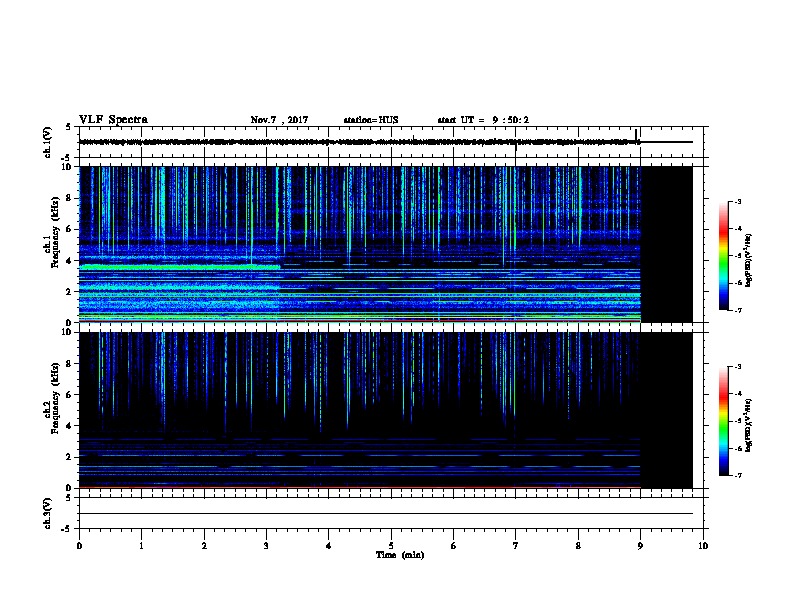Viewport: 792px width, 612px height.
Task: Click the ch.1 spectrogram color scale bar
Action: pyautogui.click(x=723, y=256)
